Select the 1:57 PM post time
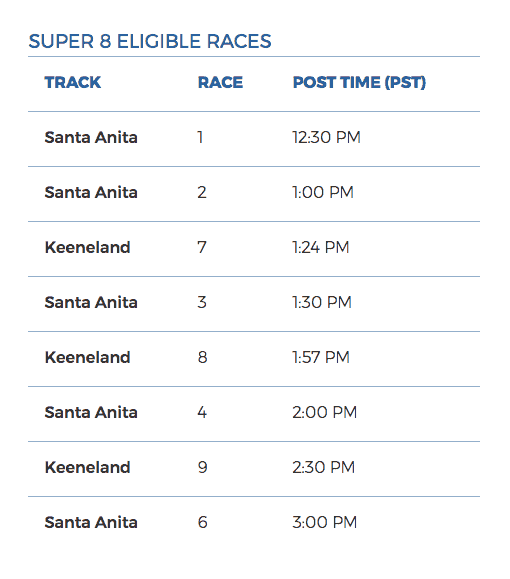The width and height of the screenshot is (510, 579). (x=321, y=357)
